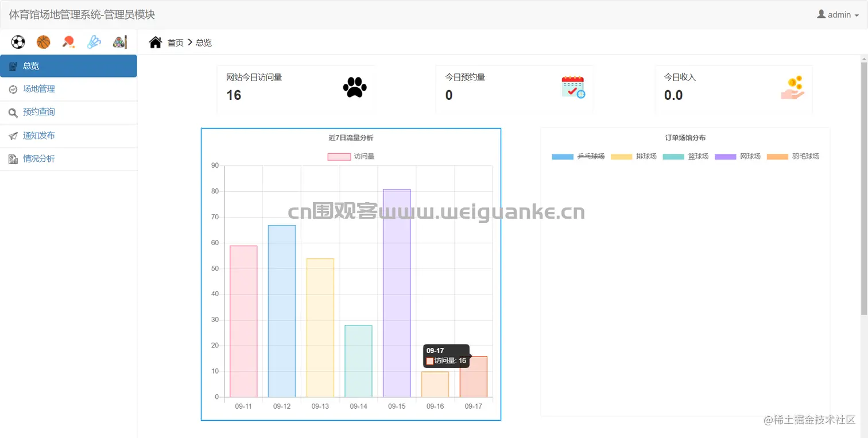Image resolution: width=868 pixels, height=438 pixels.
Task: Click the 09-11 x-axis label
Action: 243,406
